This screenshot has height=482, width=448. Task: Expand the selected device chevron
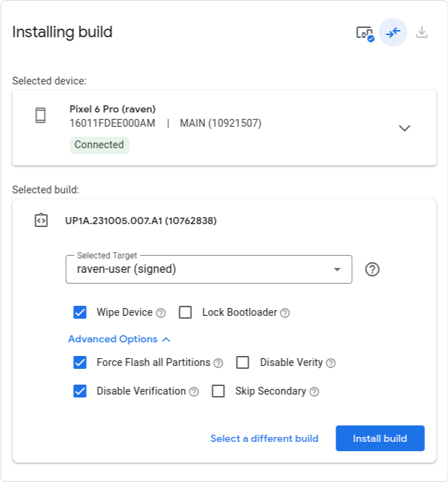point(404,128)
